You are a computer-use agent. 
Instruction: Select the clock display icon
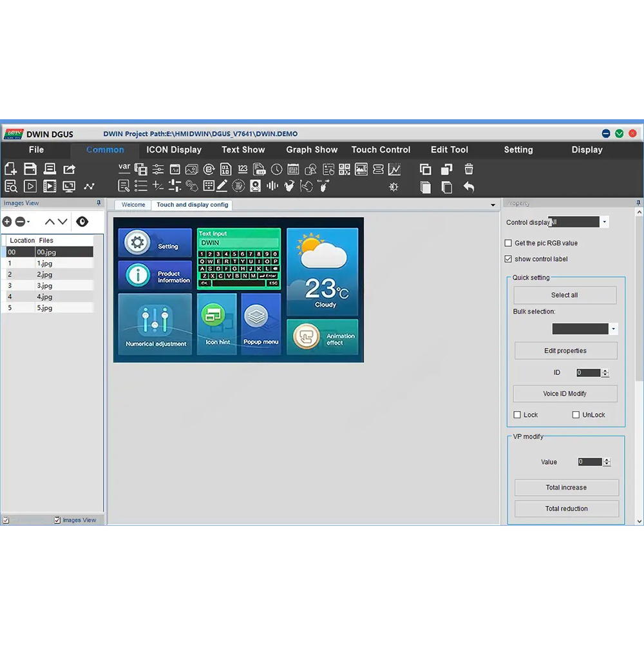point(276,169)
